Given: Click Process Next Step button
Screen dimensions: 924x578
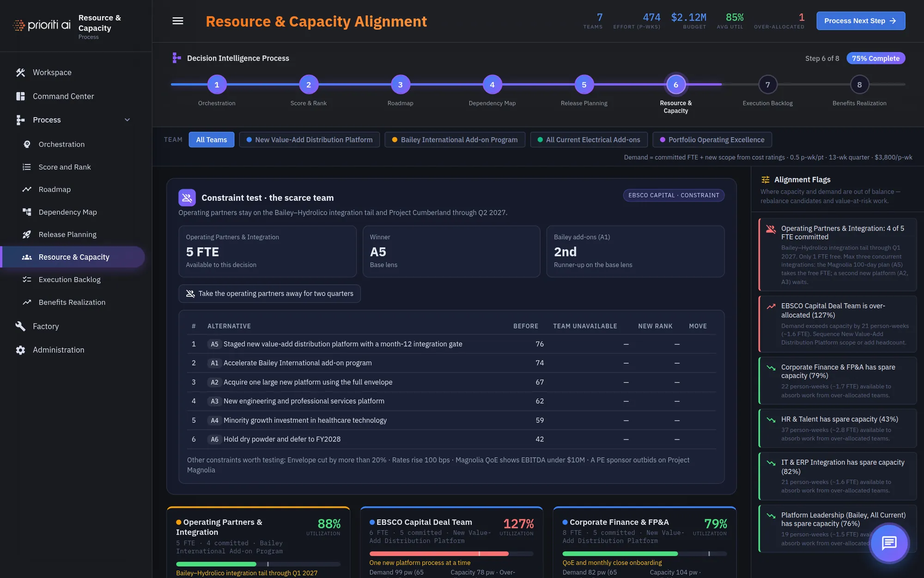Looking at the screenshot, I should tap(860, 21).
